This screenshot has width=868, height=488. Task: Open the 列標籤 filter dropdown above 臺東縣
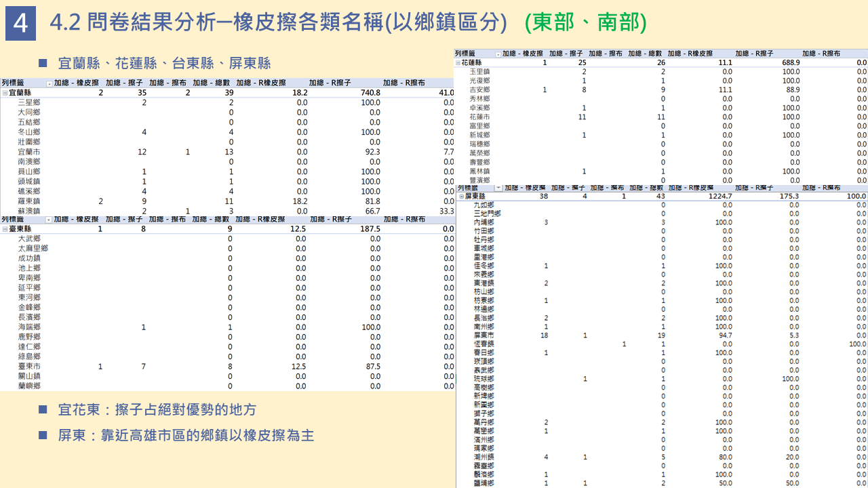[48, 220]
